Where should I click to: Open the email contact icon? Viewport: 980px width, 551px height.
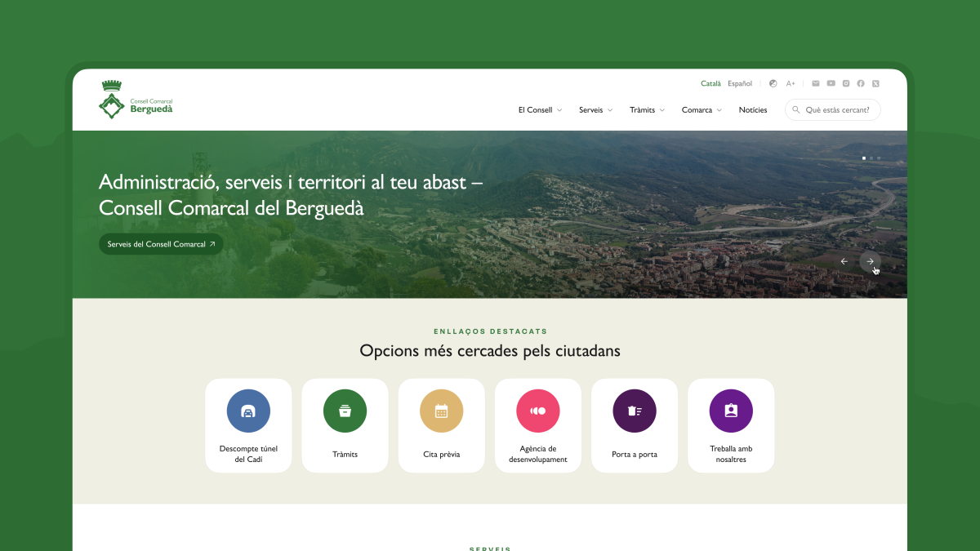[815, 83]
